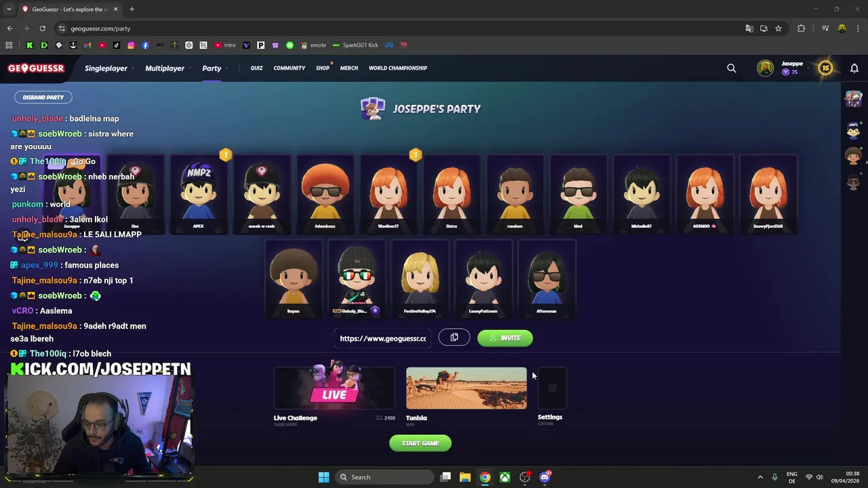Reload the page
The height and width of the screenshot is (488, 868).
[42, 28]
